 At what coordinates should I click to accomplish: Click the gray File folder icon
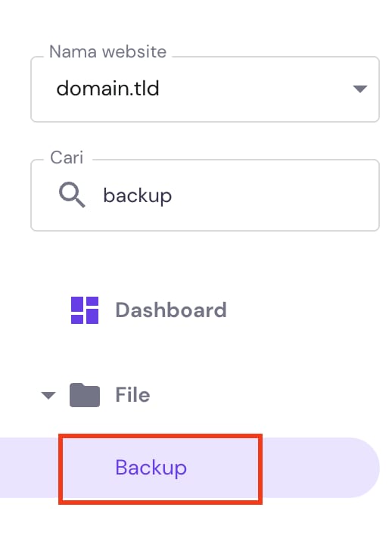[85, 395]
